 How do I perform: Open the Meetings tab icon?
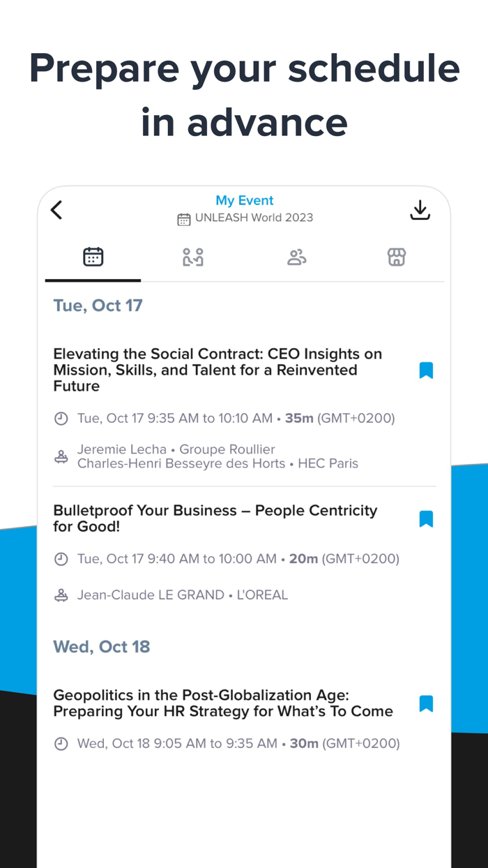pos(193,257)
